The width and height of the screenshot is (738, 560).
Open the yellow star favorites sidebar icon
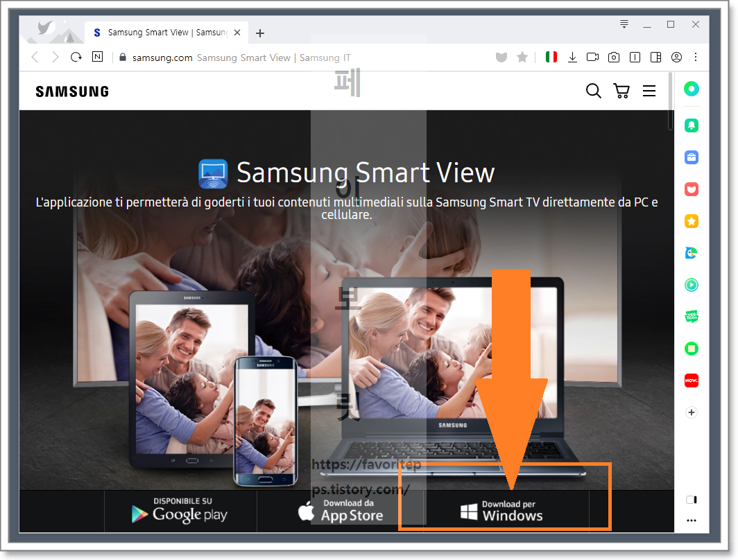pyautogui.click(x=691, y=221)
